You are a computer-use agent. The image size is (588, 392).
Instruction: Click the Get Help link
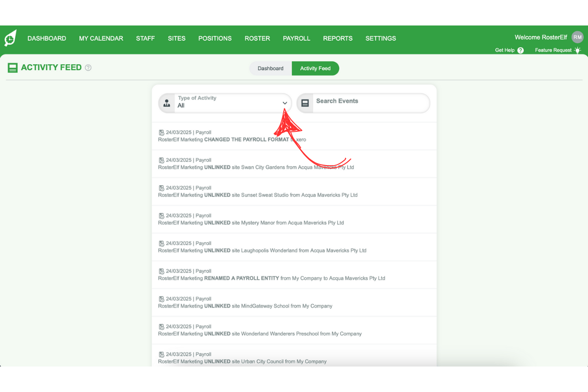[x=505, y=50]
